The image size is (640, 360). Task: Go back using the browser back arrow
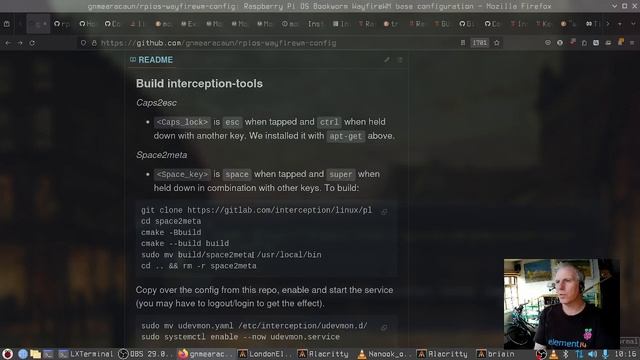pos(8,43)
